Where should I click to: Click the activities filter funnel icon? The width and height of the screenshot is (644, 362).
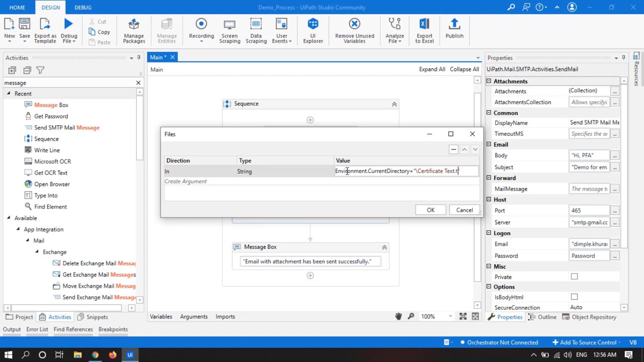tap(40, 70)
